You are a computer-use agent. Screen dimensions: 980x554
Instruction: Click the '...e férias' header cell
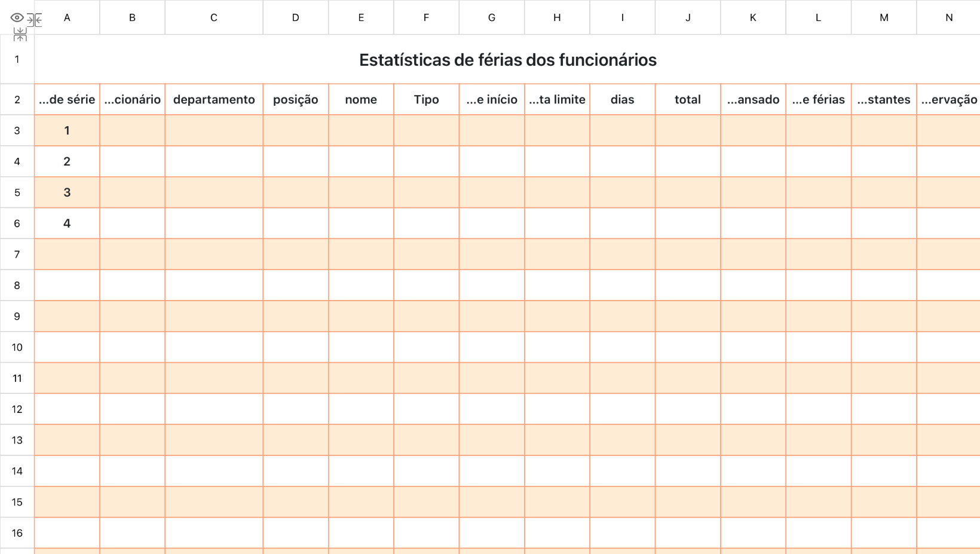[819, 99]
